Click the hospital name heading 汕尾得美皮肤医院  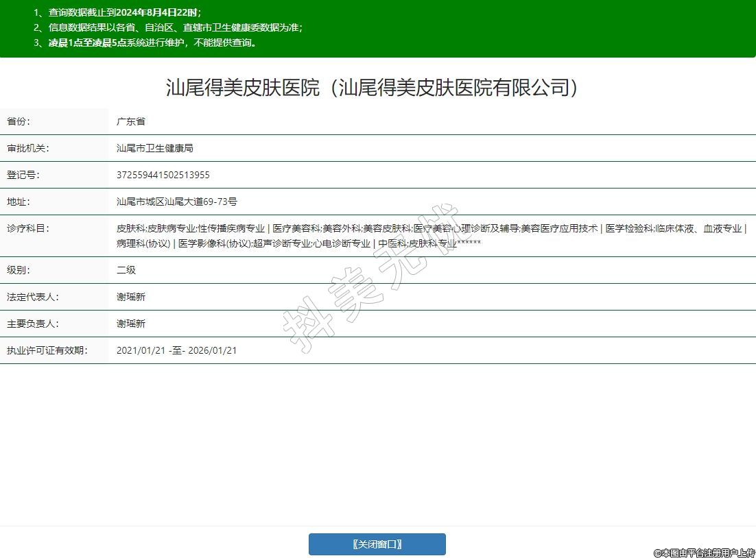[371, 88]
